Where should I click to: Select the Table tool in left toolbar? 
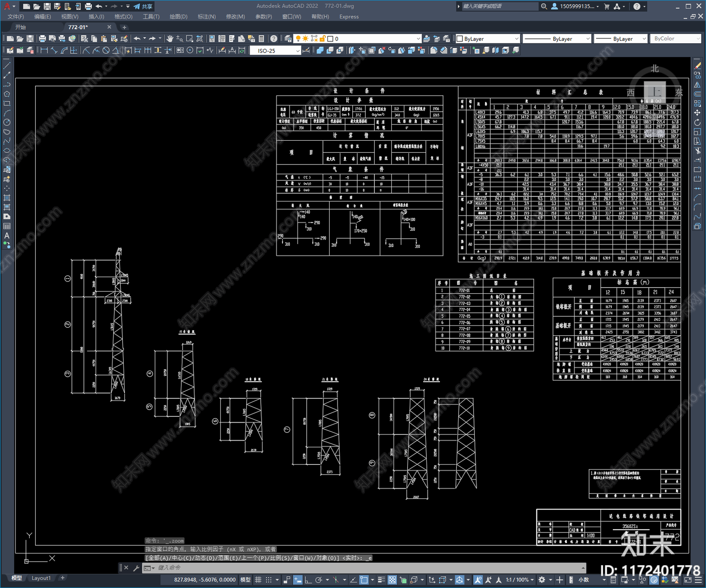pos(7,226)
